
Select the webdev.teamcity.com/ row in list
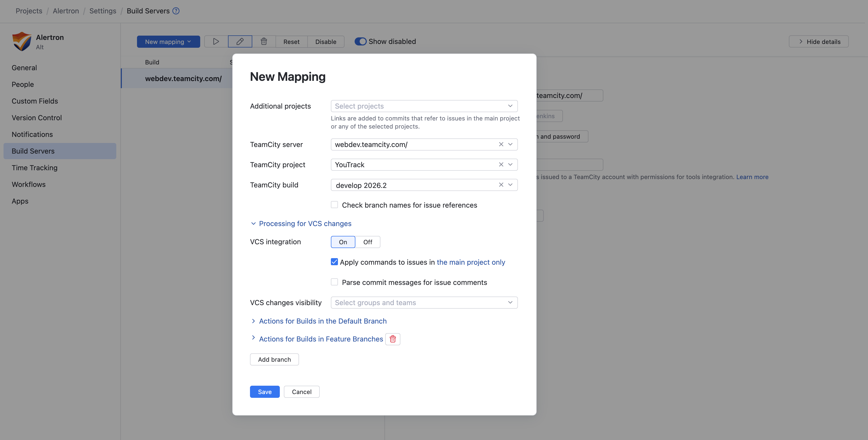click(x=177, y=79)
